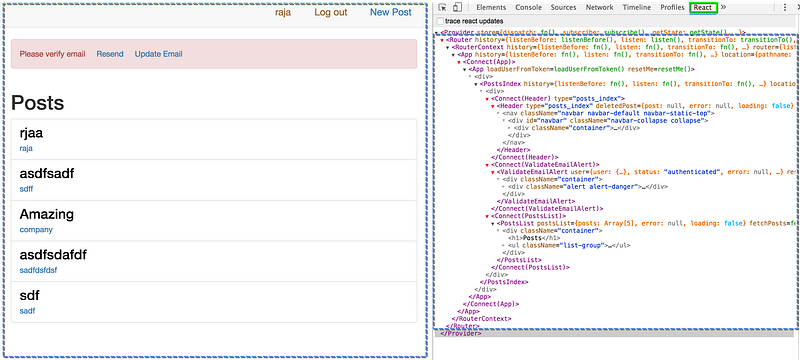Select the closing Connect(ValidateEmailAlert) tag row
Screen dimensions: 800x360
pyautogui.click(x=548, y=209)
